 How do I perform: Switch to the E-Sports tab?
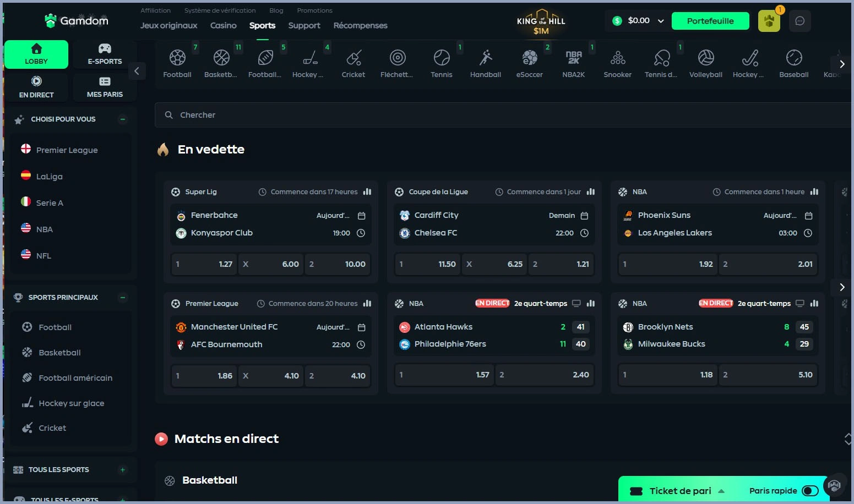pyautogui.click(x=105, y=54)
